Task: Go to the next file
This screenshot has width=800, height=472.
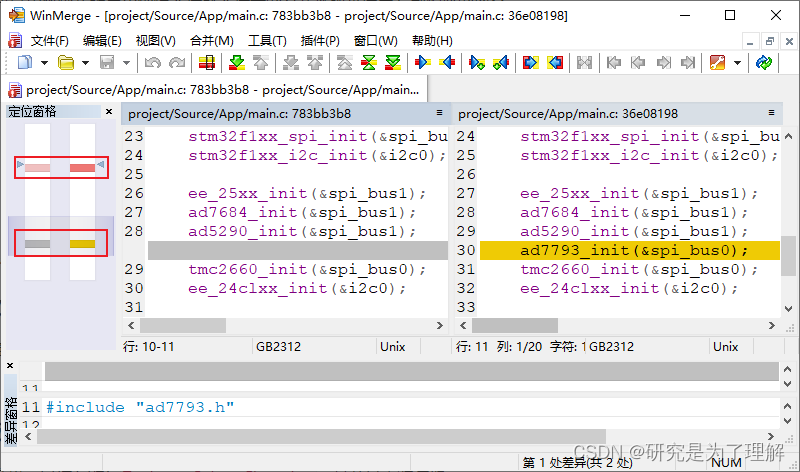Action: coord(663,63)
